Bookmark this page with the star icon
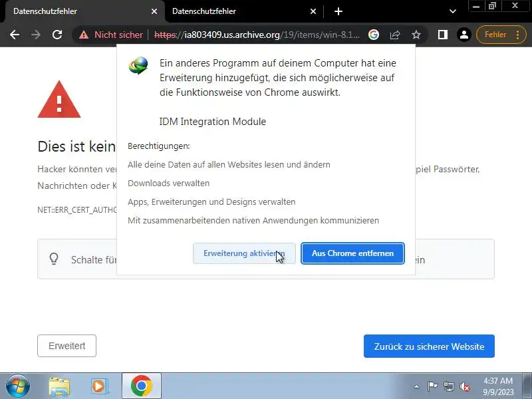 pyautogui.click(x=416, y=35)
